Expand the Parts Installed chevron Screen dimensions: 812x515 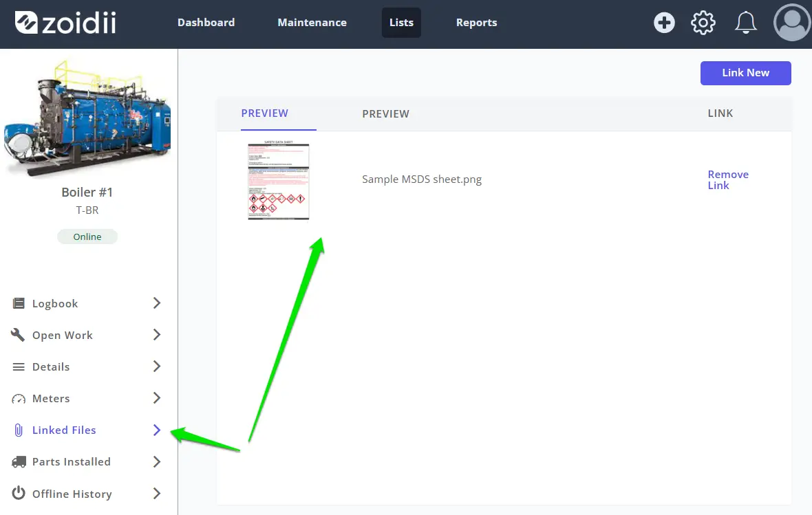157,461
